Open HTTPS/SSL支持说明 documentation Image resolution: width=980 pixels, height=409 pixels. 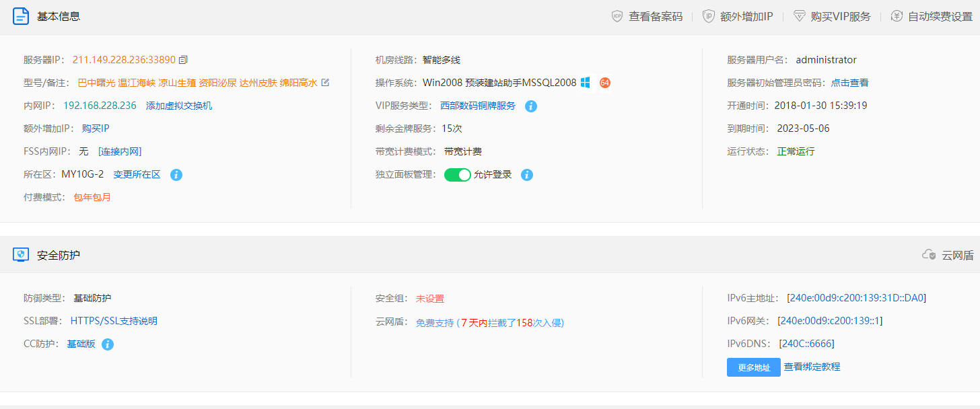tap(114, 321)
